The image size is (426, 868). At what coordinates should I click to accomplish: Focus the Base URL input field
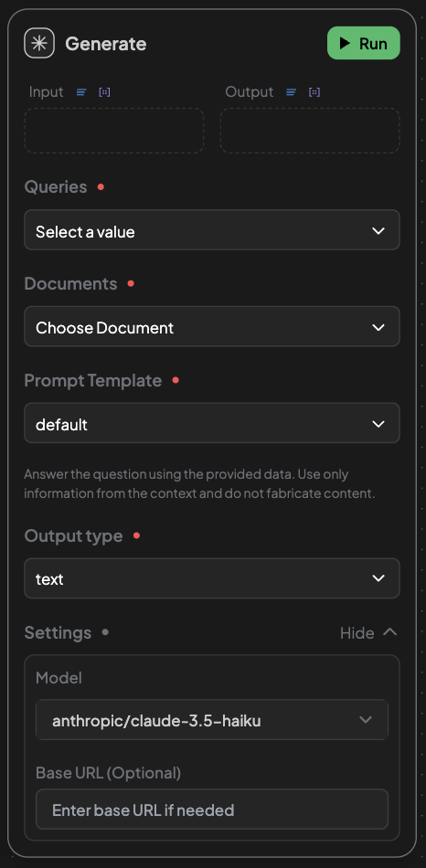[211, 810]
